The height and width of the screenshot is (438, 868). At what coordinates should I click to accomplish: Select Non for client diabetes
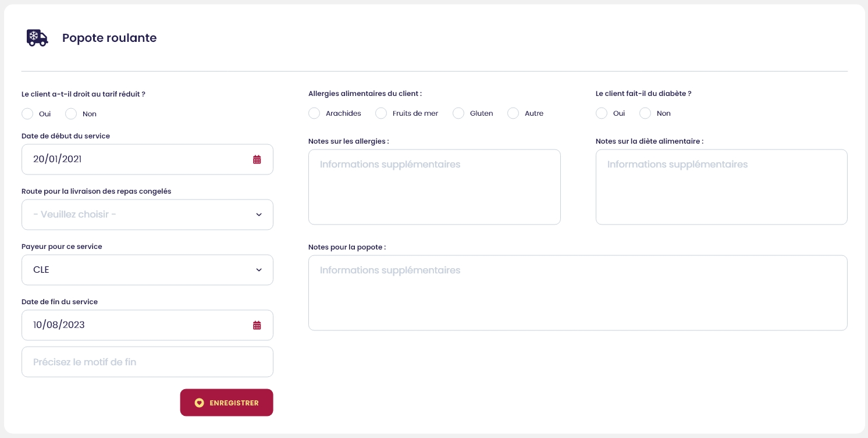[645, 113]
